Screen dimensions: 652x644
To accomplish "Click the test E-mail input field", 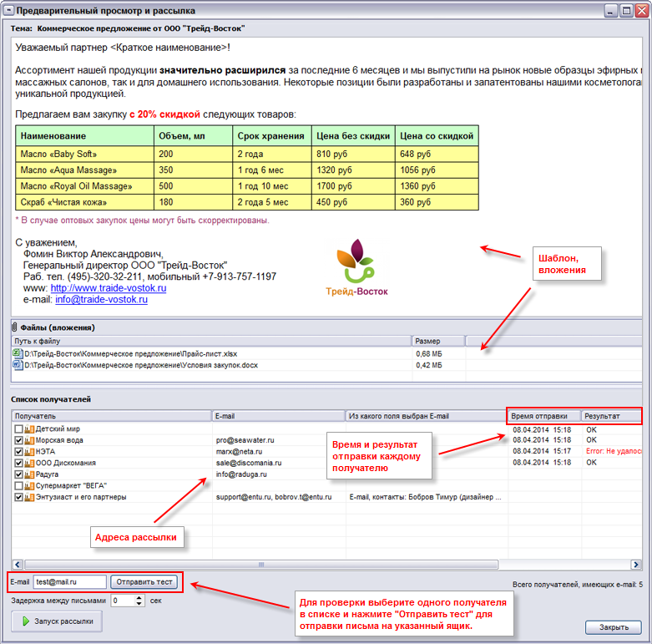I will (x=70, y=581).
